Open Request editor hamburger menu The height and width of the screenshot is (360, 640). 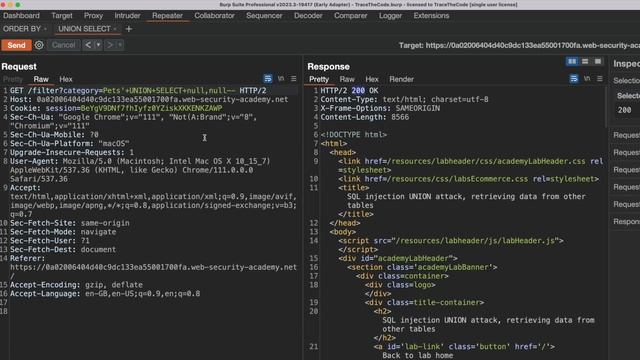click(x=293, y=79)
